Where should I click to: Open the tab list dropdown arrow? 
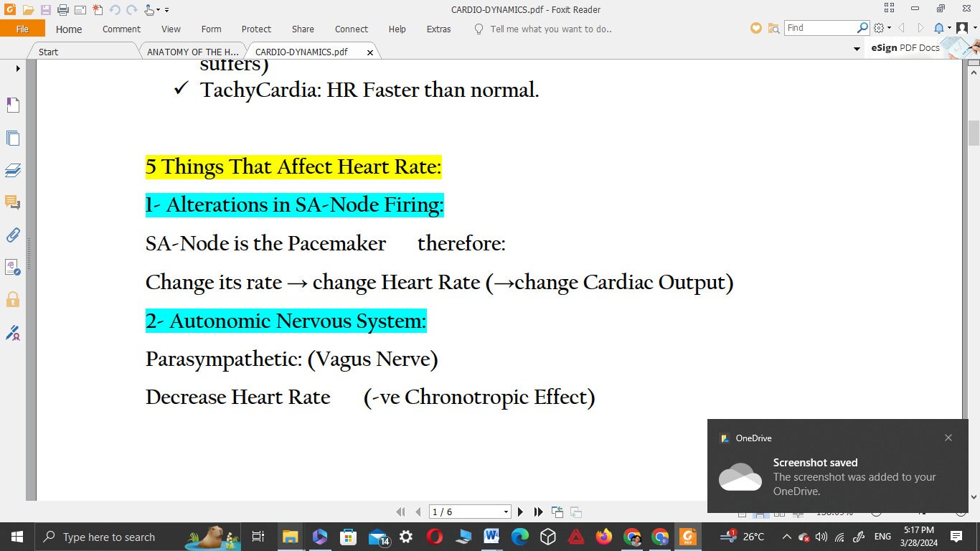(x=857, y=49)
